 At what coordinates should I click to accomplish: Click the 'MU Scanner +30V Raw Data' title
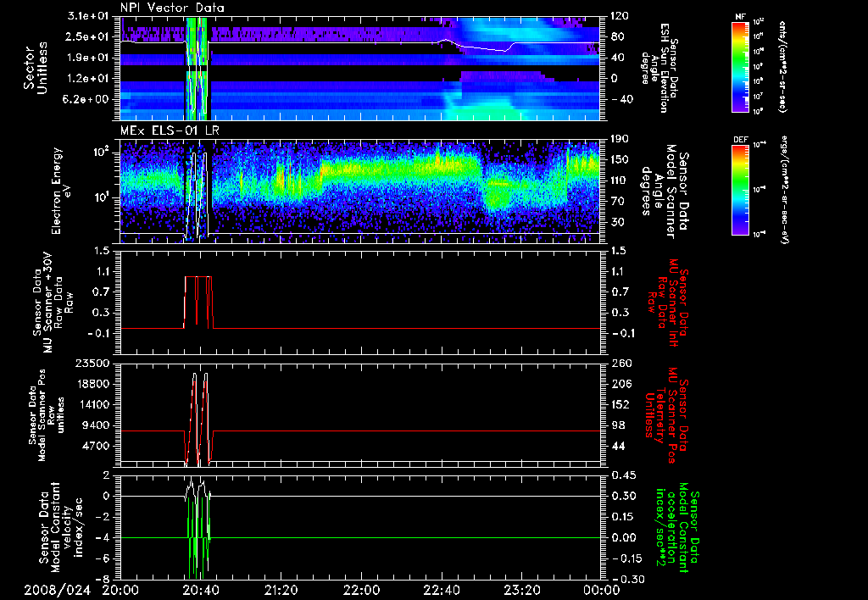click(x=53, y=303)
